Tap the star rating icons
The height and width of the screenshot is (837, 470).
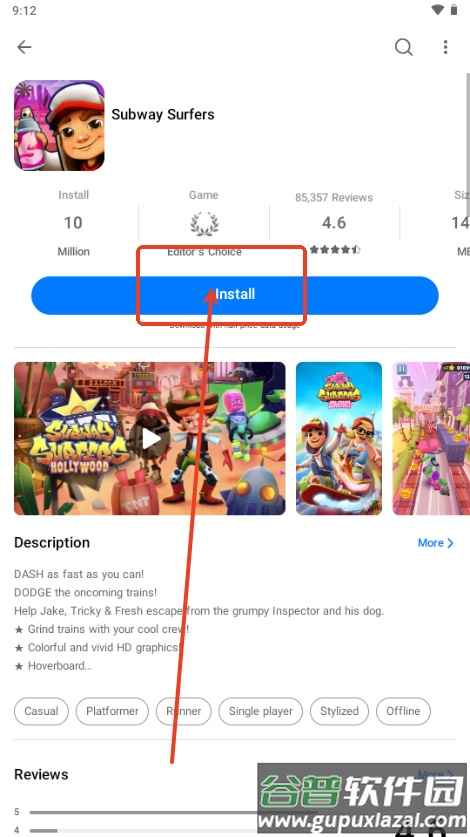(335, 249)
